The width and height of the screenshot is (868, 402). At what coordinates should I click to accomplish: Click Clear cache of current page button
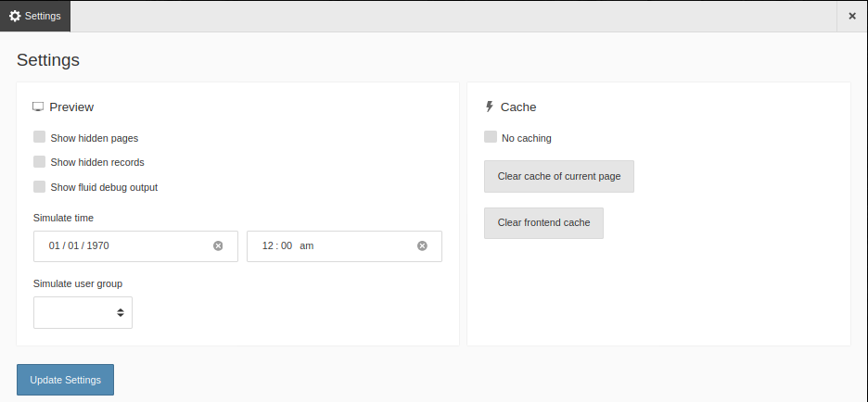coord(559,176)
